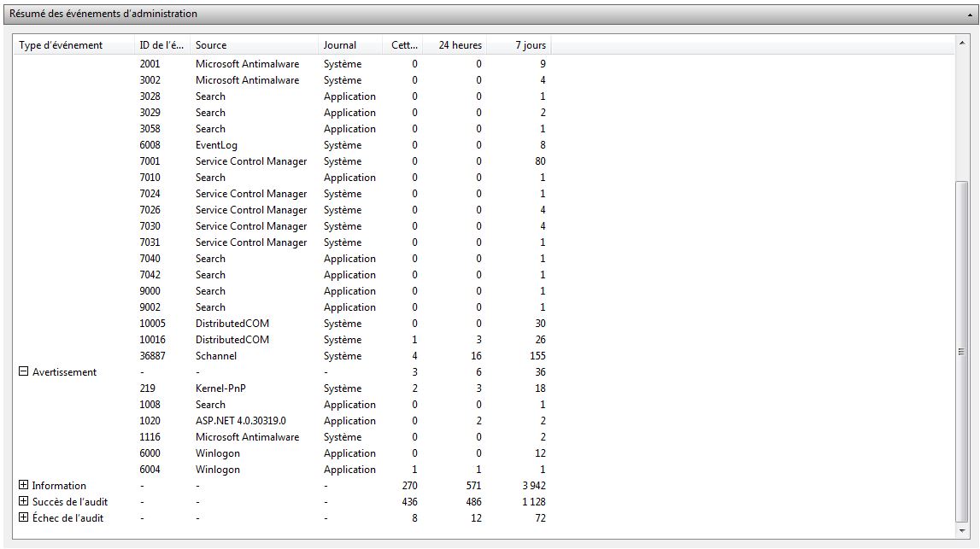Click the scrollbar down arrow

(x=961, y=532)
